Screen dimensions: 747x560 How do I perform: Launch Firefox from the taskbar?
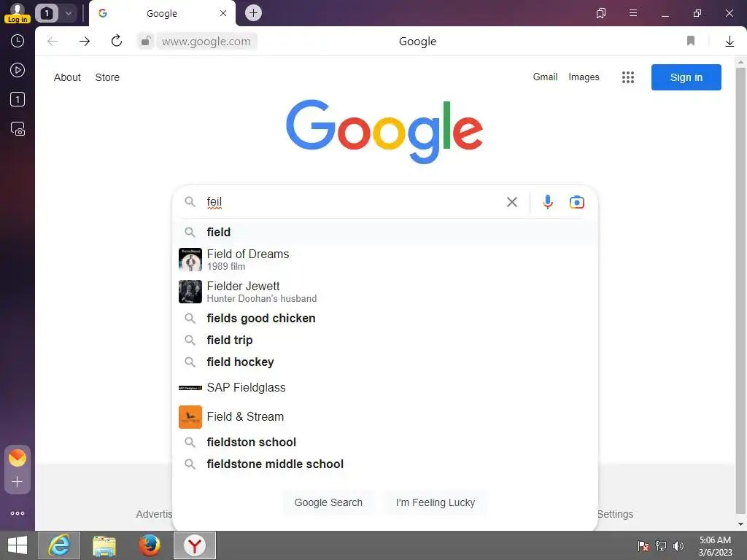(x=149, y=545)
